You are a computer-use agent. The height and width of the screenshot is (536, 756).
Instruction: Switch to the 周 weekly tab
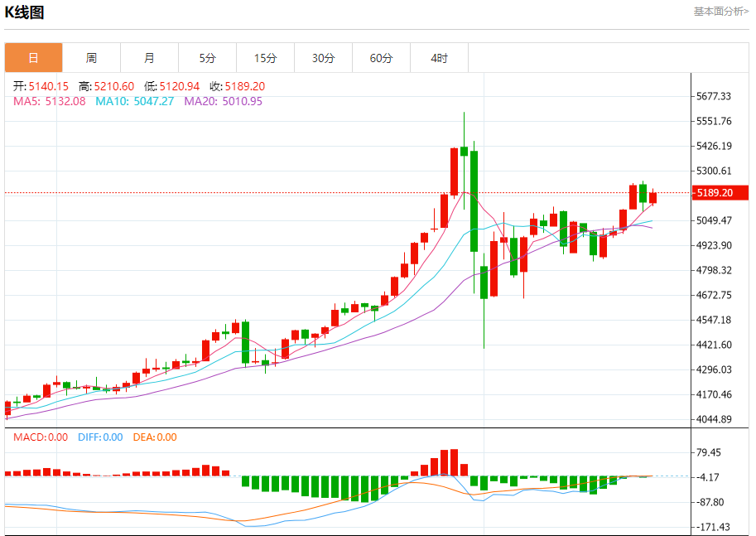tap(91, 58)
